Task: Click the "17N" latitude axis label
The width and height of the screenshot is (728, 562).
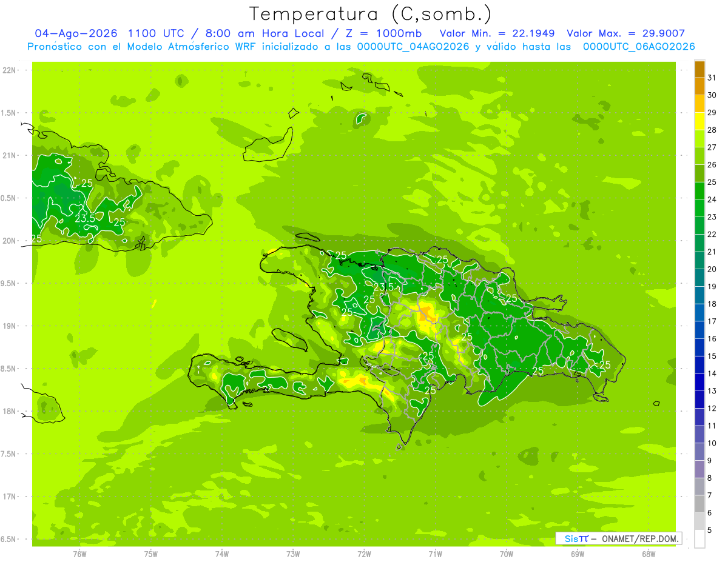Action: (8, 497)
